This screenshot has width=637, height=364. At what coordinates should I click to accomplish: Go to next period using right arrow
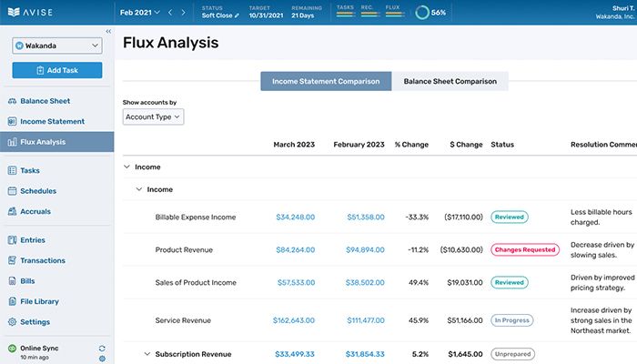[x=184, y=13]
